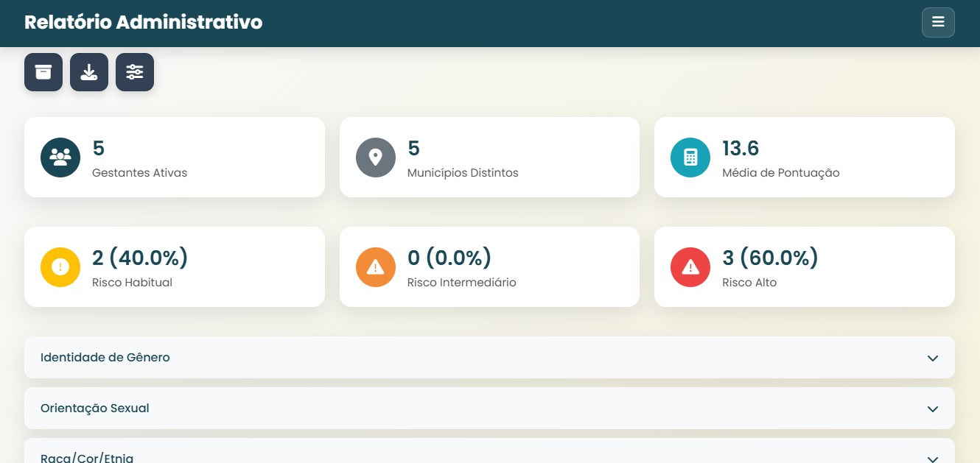Open the hamburger menu in the header
The height and width of the screenshot is (463, 980).
938,22
